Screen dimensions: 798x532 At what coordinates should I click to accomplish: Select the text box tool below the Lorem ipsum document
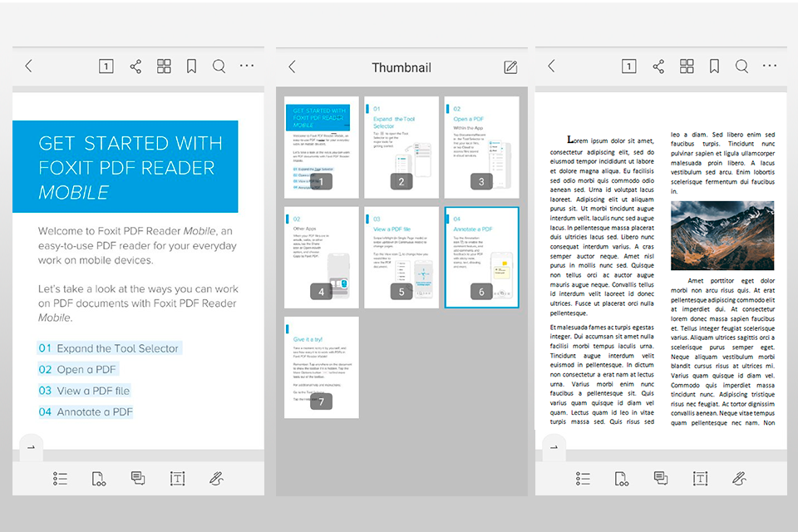click(700, 478)
